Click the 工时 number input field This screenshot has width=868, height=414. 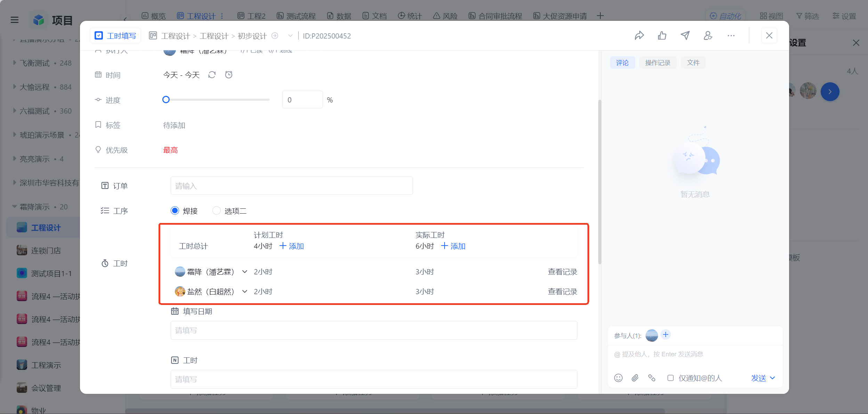point(374,379)
